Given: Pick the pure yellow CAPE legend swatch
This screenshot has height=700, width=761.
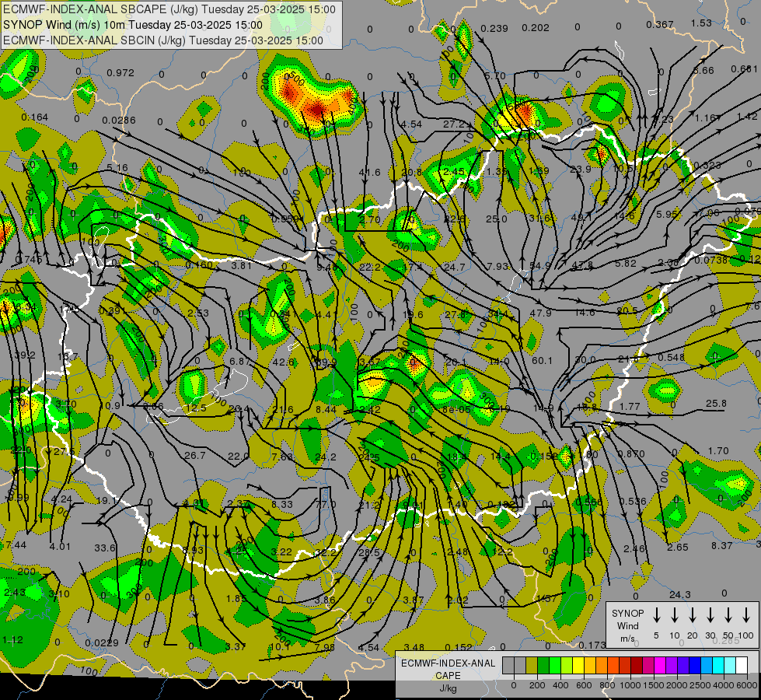Looking at the screenshot, I should 578,665.
